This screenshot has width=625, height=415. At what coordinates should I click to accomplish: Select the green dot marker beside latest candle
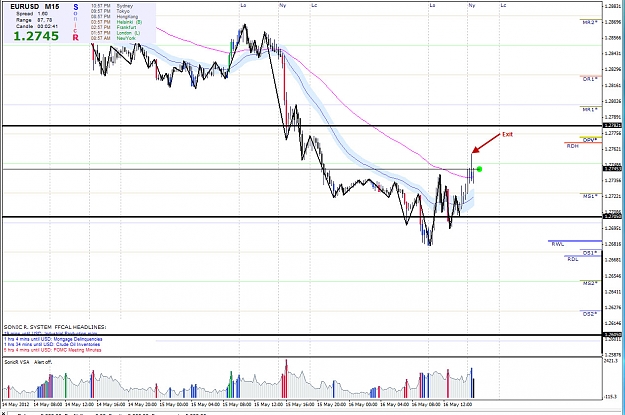pos(479,169)
